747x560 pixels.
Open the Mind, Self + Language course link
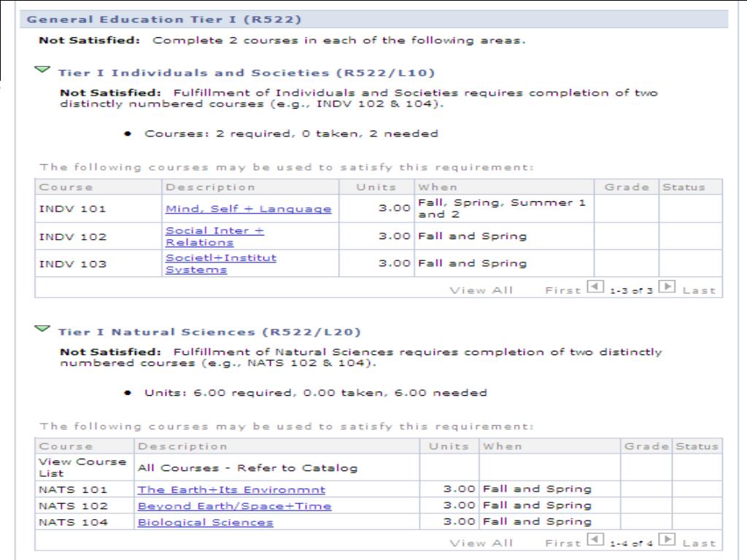[x=248, y=209]
